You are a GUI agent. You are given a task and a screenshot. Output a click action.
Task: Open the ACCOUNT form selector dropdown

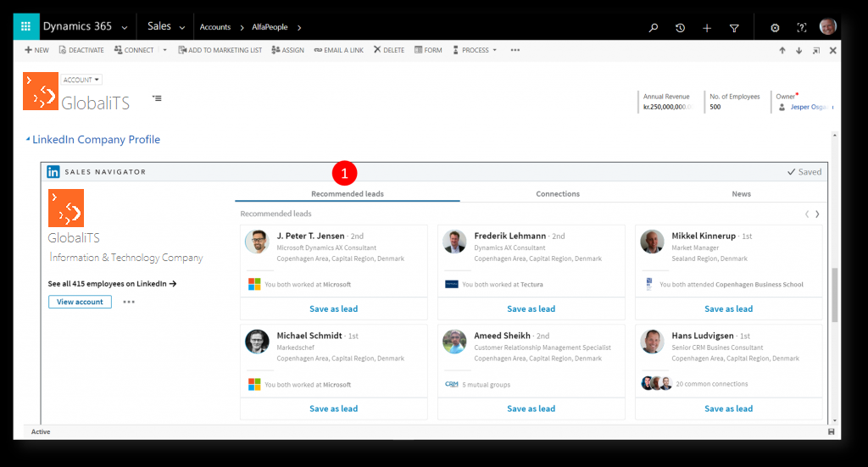[81, 80]
